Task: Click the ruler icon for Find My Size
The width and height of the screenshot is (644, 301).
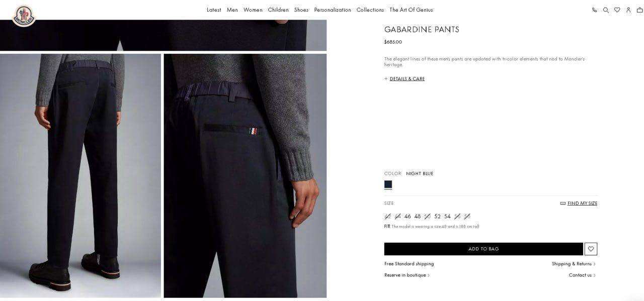Action: [563, 204]
